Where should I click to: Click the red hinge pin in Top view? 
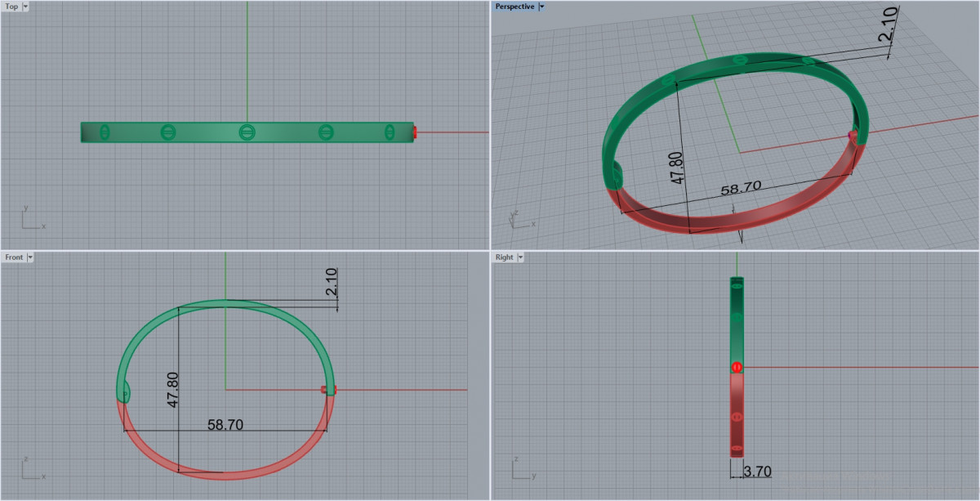coord(415,132)
